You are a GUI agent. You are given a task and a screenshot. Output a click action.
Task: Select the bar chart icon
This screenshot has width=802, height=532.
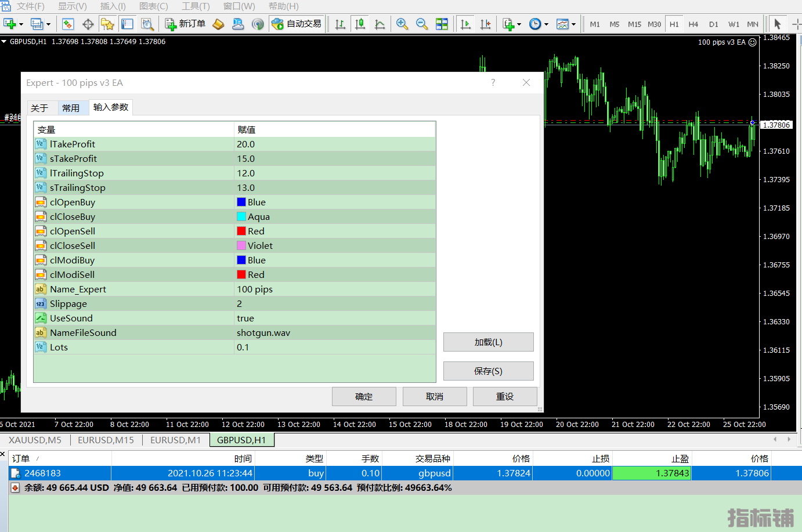(x=340, y=24)
